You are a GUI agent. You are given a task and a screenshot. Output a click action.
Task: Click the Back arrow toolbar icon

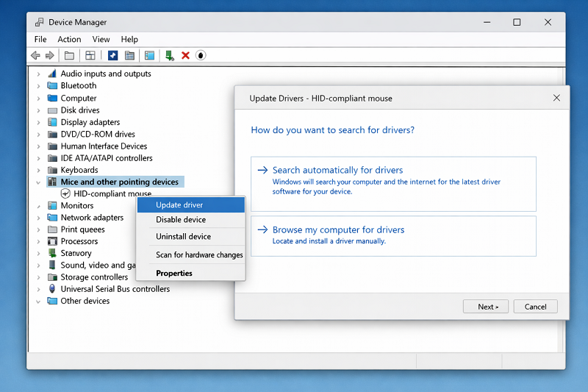pyautogui.click(x=35, y=55)
